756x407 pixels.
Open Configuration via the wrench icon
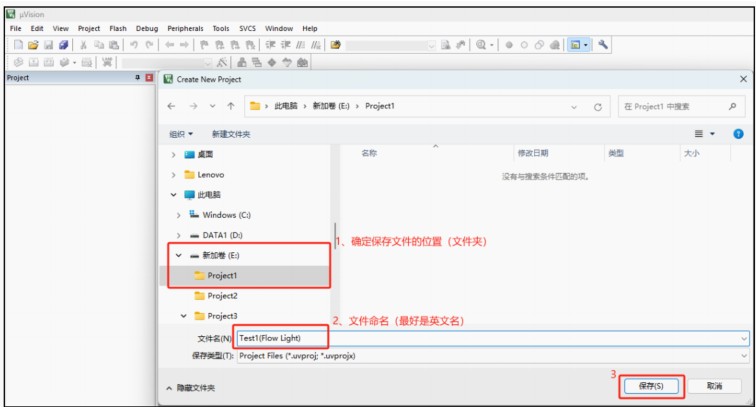pos(603,45)
